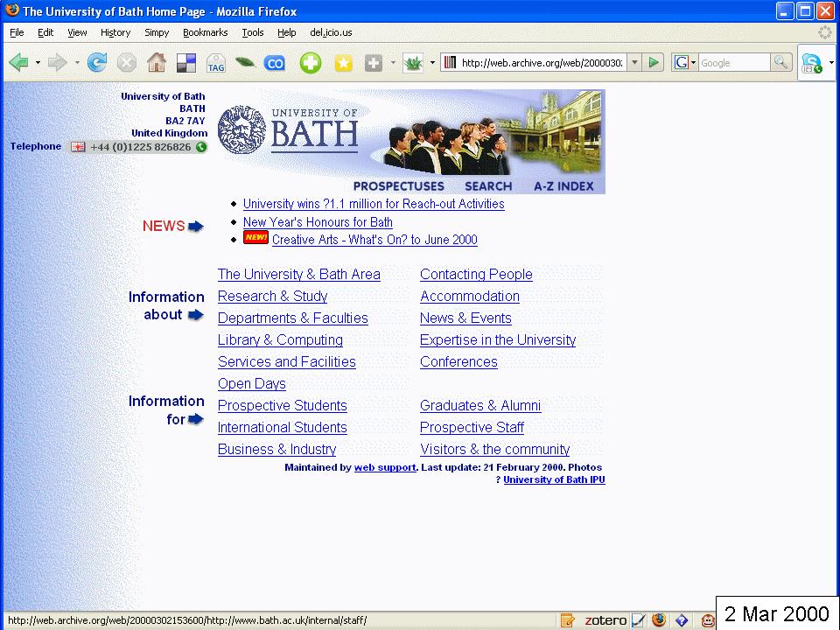Open New Year's Honours for Bath link
The height and width of the screenshot is (630, 840).
tap(318, 221)
